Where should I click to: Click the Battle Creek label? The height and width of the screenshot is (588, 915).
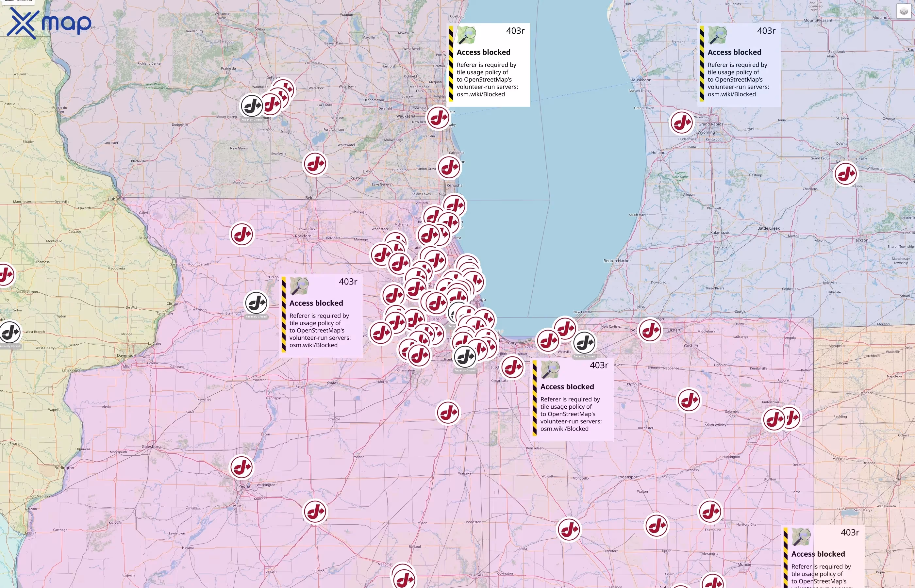(x=769, y=228)
